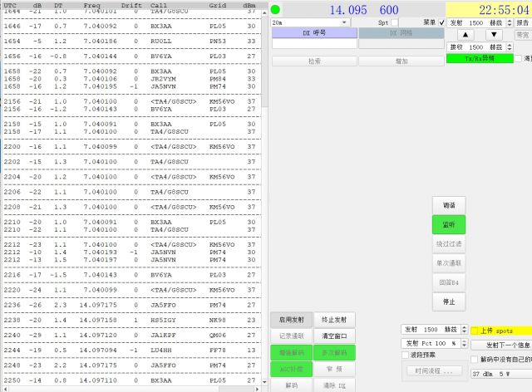Image resolution: width=532 pixels, height=392 pixels.
Task: Step the 发射 Pct 100 % spinner
Action: pyautogui.click(x=462, y=343)
